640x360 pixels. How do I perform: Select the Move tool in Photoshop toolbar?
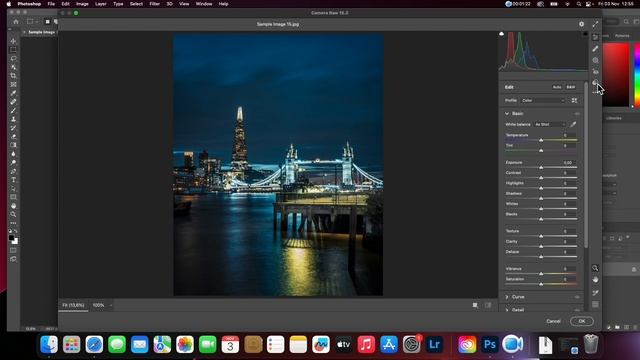13,41
